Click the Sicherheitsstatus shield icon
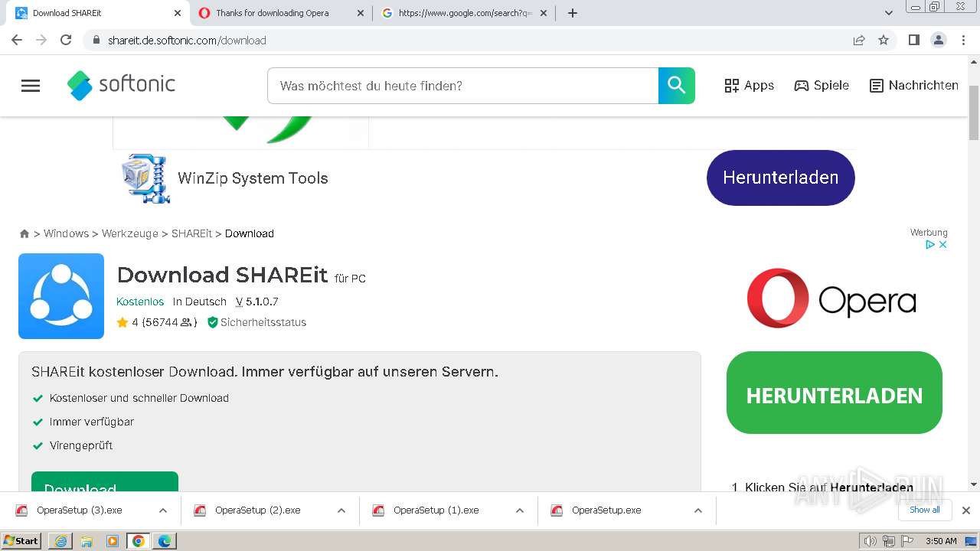This screenshot has height=551, width=980. pos(213,322)
